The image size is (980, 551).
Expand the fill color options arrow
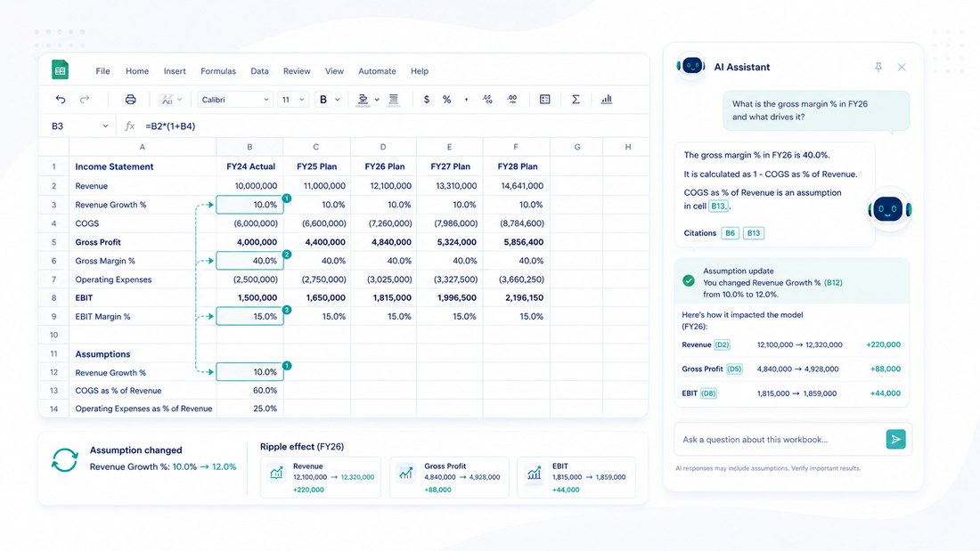tap(377, 100)
